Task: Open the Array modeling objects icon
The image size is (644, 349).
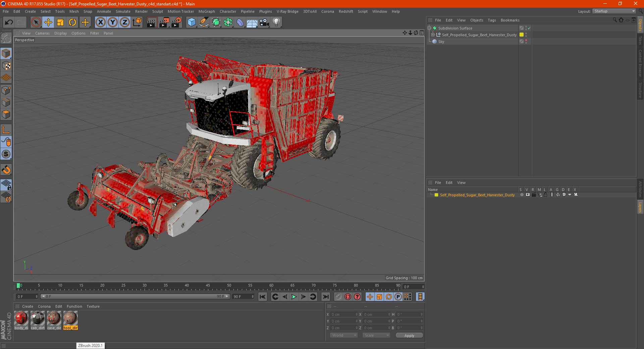Action: pos(228,22)
